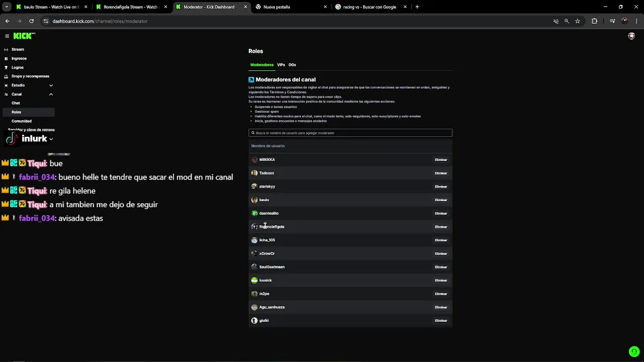
Task: Remove florenciafigola as moderator
Action: point(441,227)
